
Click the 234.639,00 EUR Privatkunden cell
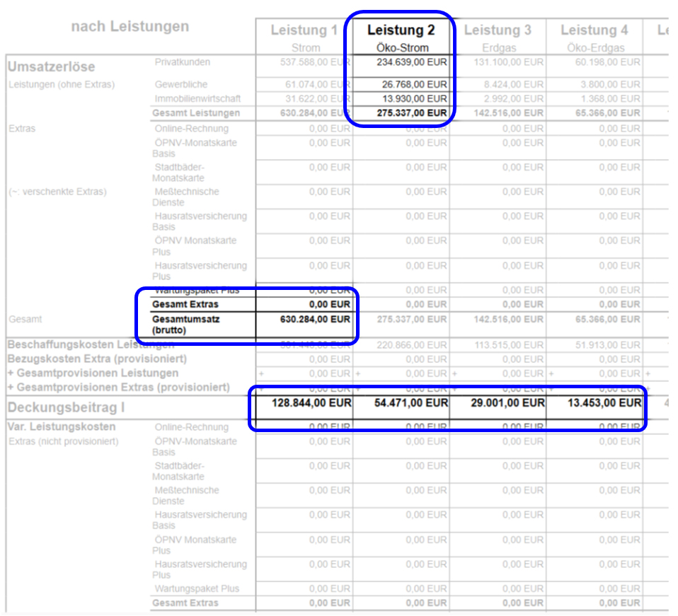pos(410,62)
